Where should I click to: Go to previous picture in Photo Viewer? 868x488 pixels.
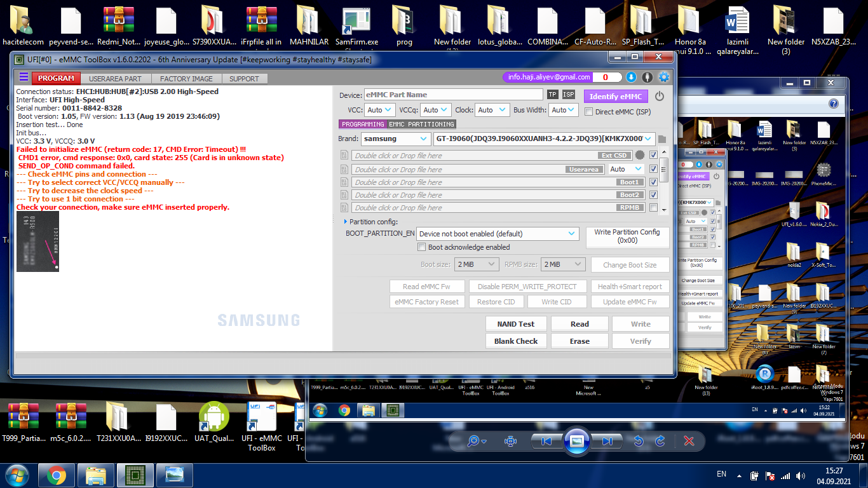(546, 441)
